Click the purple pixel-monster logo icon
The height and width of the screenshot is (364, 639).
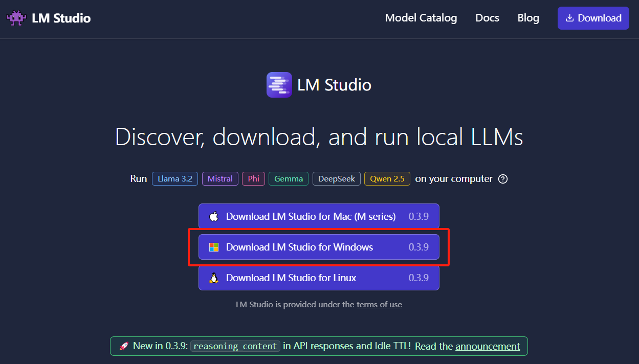point(16,18)
